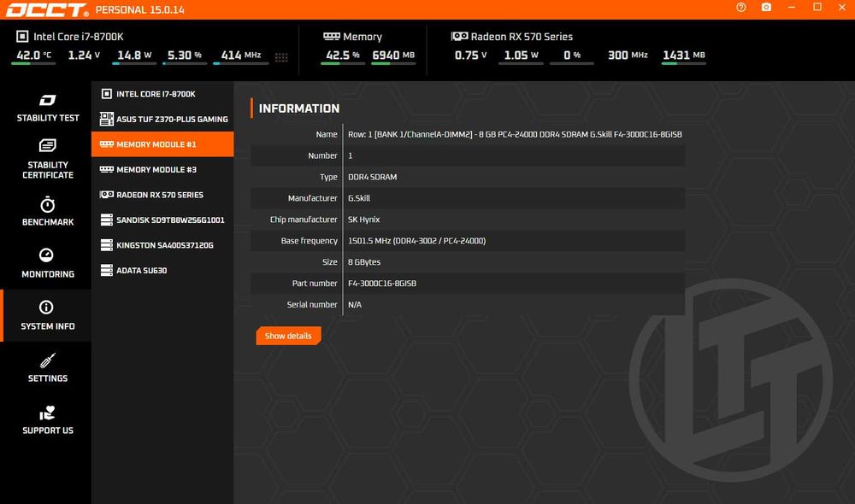The image size is (855, 504).
Task: Click the GPU icon beside Radeon RX 570 Series list entry
Action: point(107,195)
